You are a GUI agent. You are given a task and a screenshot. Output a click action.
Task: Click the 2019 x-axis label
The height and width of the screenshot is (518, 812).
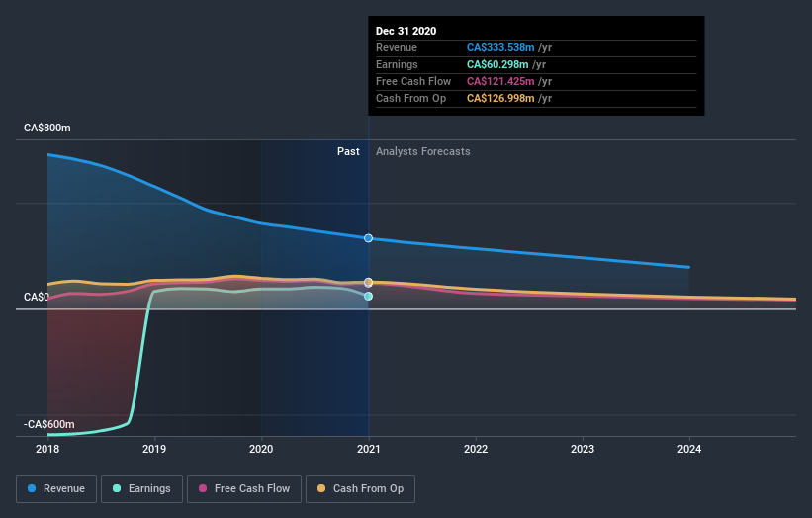(x=154, y=449)
